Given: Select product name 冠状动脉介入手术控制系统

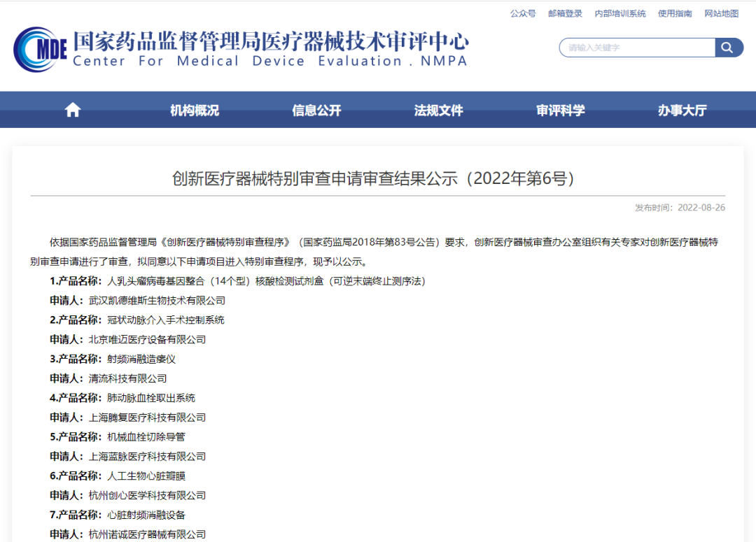Looking at the screenshot, I should coord(166,320).
